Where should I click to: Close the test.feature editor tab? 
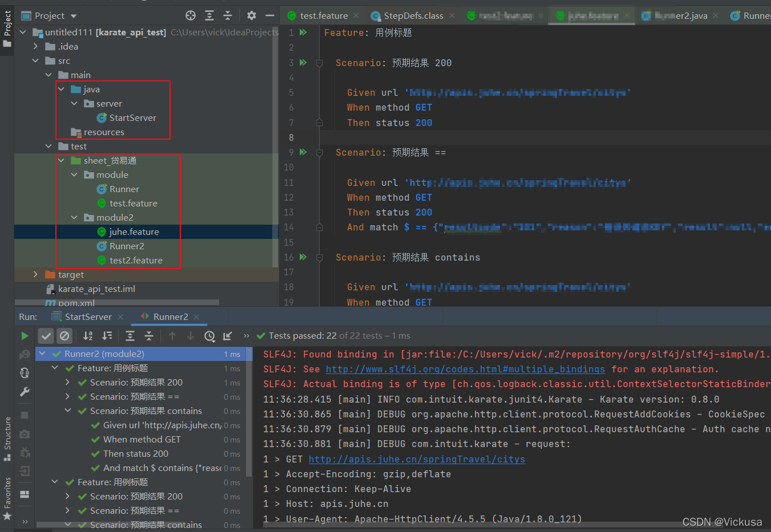pyautogui.click(x=356, y=15)
